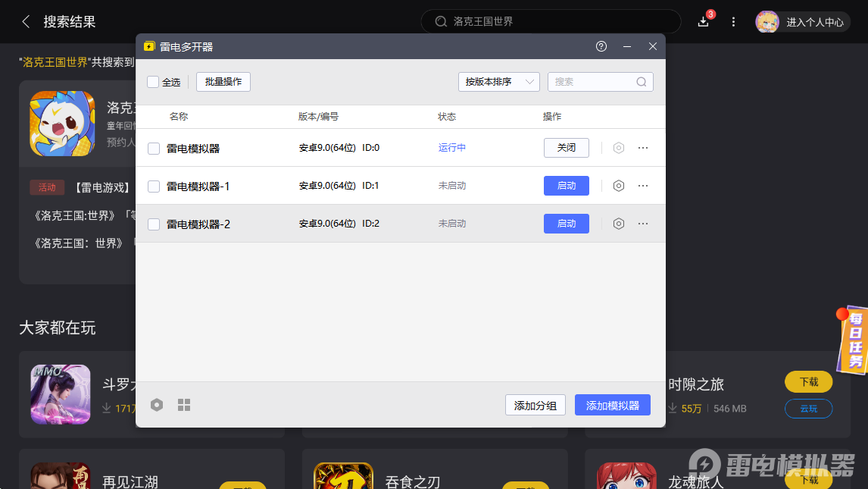Image resolution: width=868 pixels, height=489 pixels.
Task: Open the more options menu for 雷电模拟器-2
Action: coord(643,223)
